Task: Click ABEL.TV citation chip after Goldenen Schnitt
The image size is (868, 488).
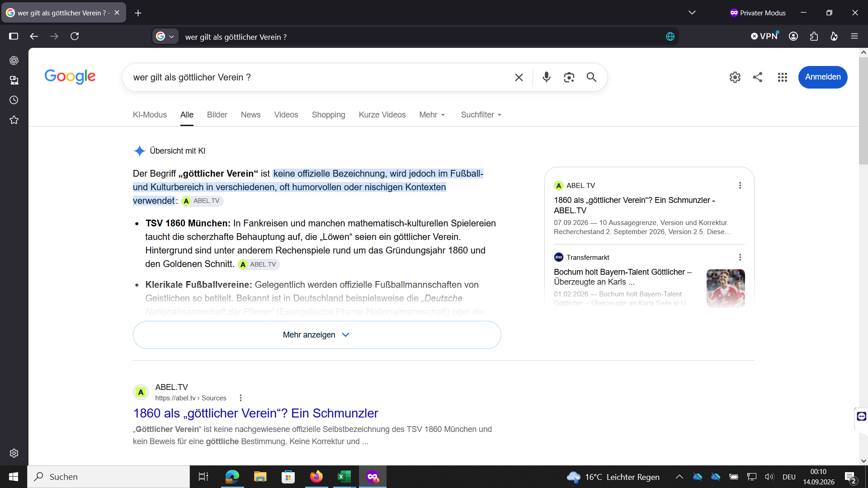Action: (x=259, y=264)
